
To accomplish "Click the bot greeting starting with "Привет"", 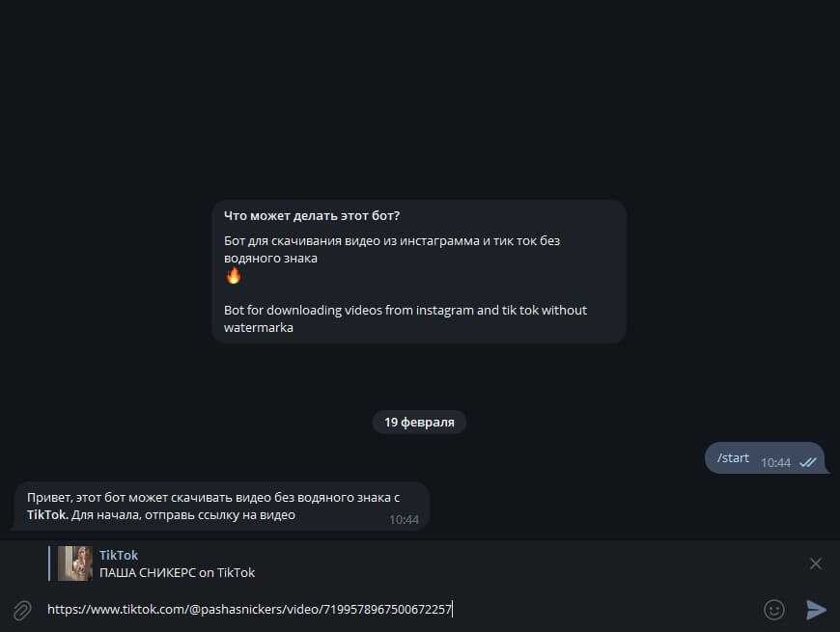I will pyautogui.click(x=212, y=497).
